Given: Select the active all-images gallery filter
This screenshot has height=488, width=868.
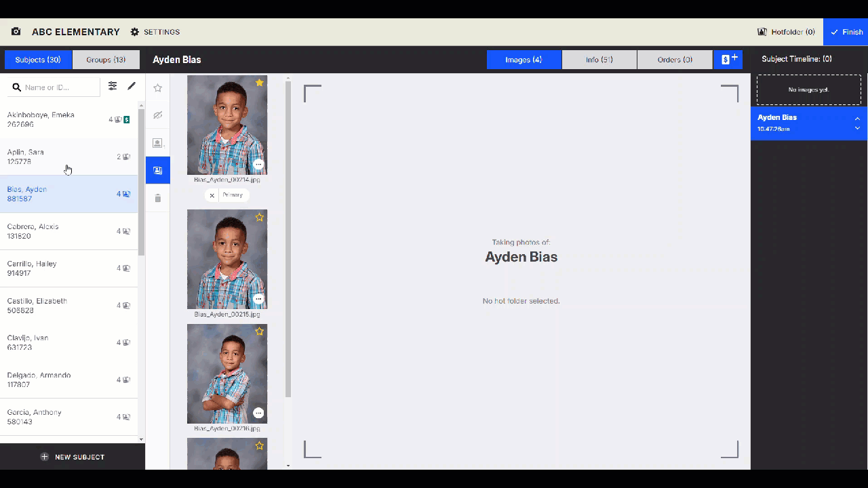Looking at the screenshot, I should click(x=158, y=170).
